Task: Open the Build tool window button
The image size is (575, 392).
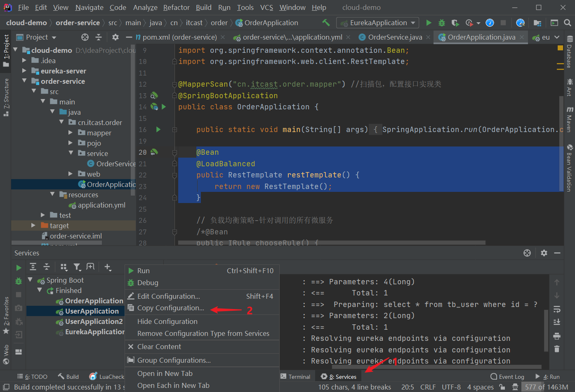Action: [68, 377]
